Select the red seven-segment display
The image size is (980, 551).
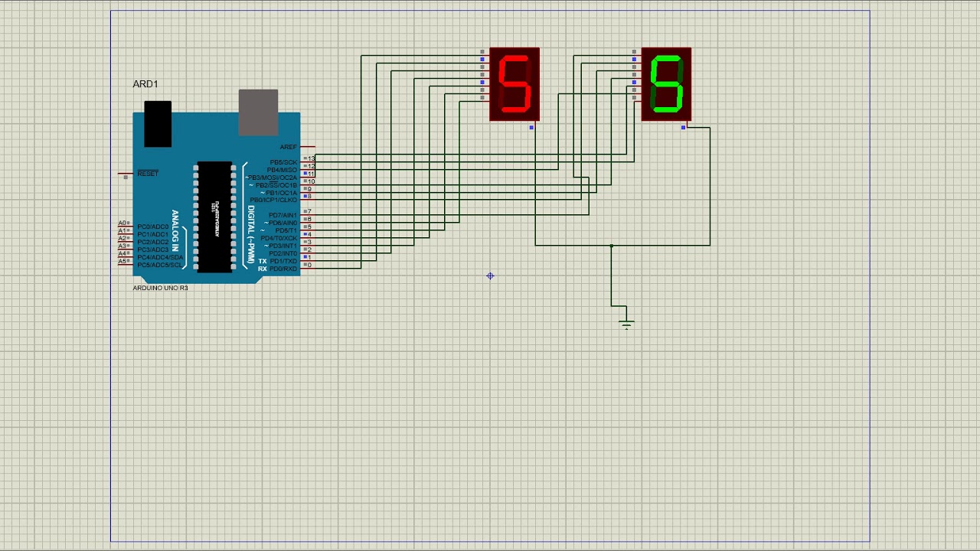(514, 84)
